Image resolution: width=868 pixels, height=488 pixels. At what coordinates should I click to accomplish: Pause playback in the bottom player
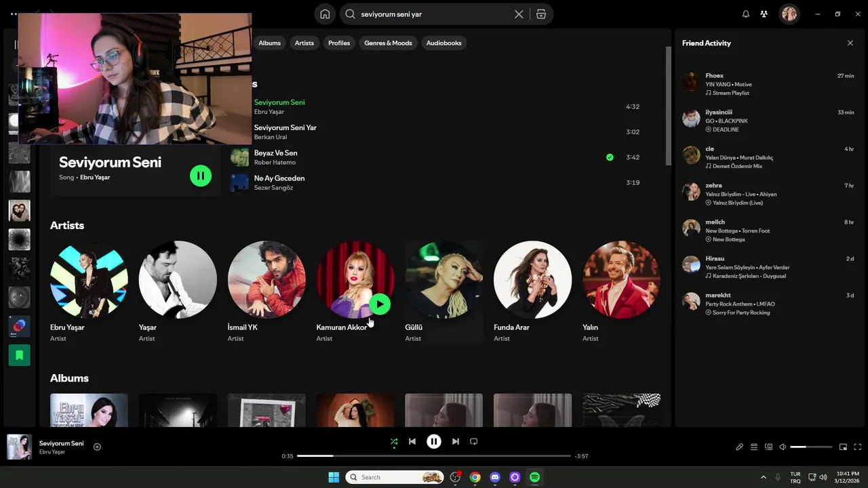pyautogui.click(x=434, y=441)
